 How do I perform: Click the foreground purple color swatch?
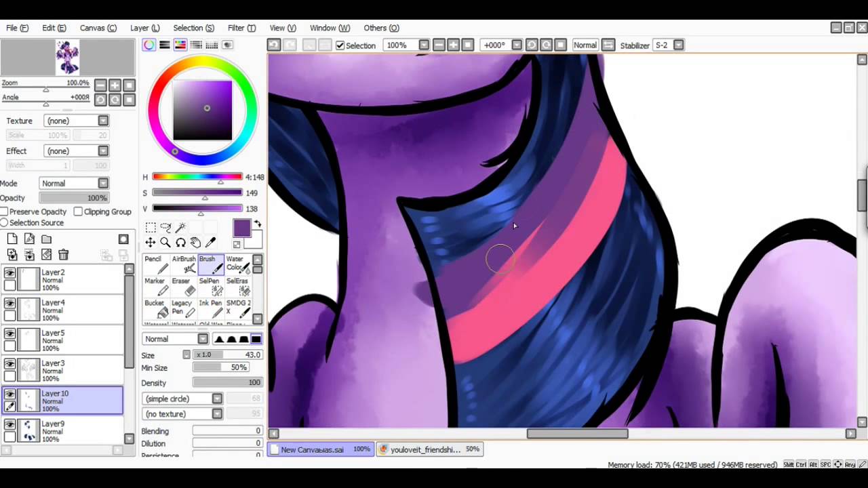point(241,228)
